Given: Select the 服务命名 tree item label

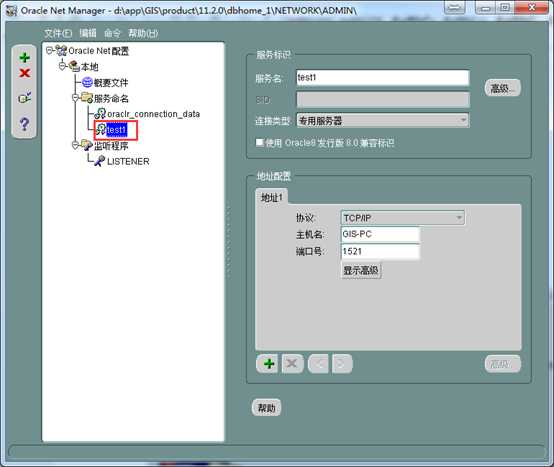Looking at the screenshot, I should (x=111, y=98).
